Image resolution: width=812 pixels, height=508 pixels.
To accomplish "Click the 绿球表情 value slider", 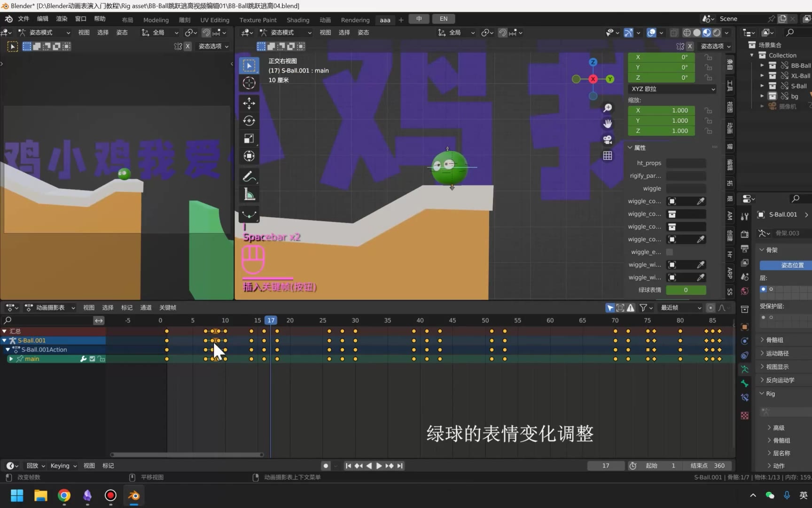I will click(x=686, y=290).
